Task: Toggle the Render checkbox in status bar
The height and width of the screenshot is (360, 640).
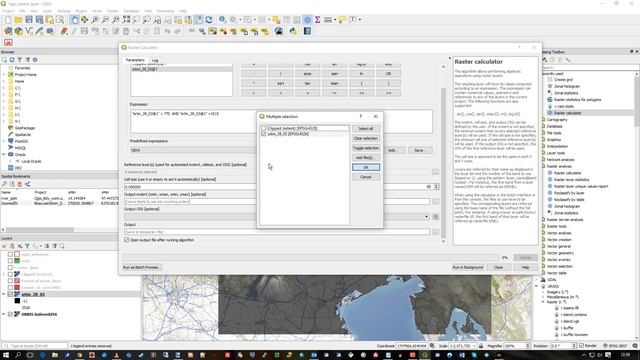Action: pyautogui.click(x=582, y=346)
